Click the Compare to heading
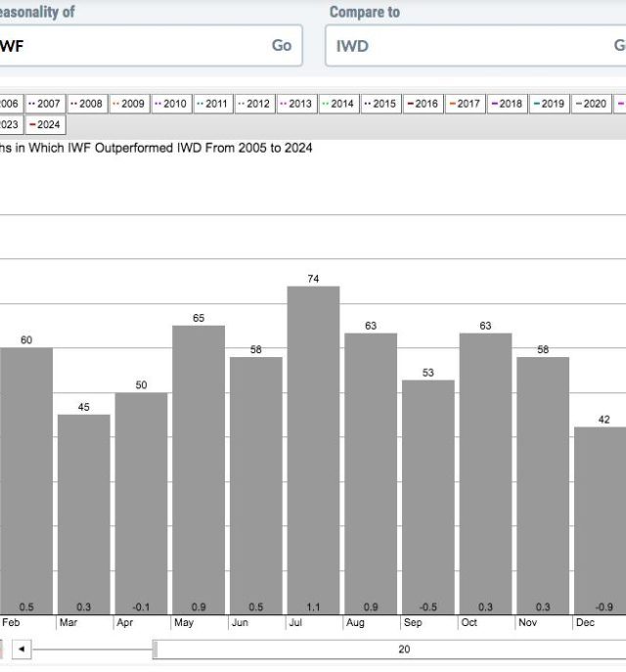626x672 pixels. pyautogui.click(x=365, y=12)
